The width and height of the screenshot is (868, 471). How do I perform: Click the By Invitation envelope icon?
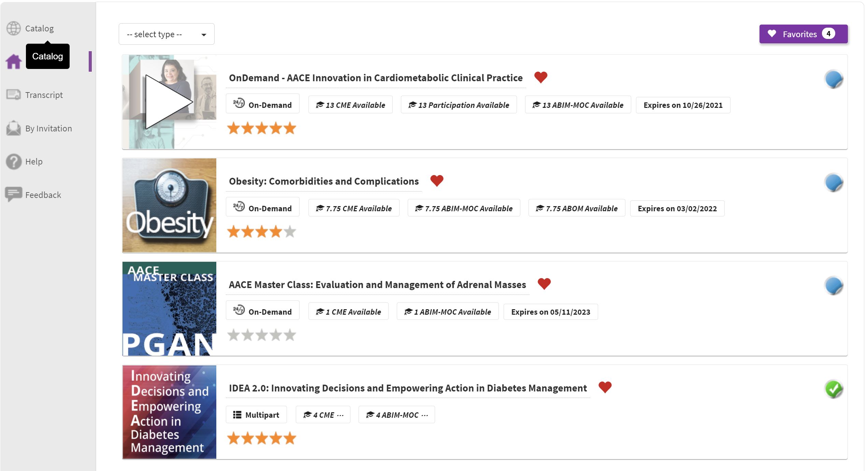[x=14, y=128]
